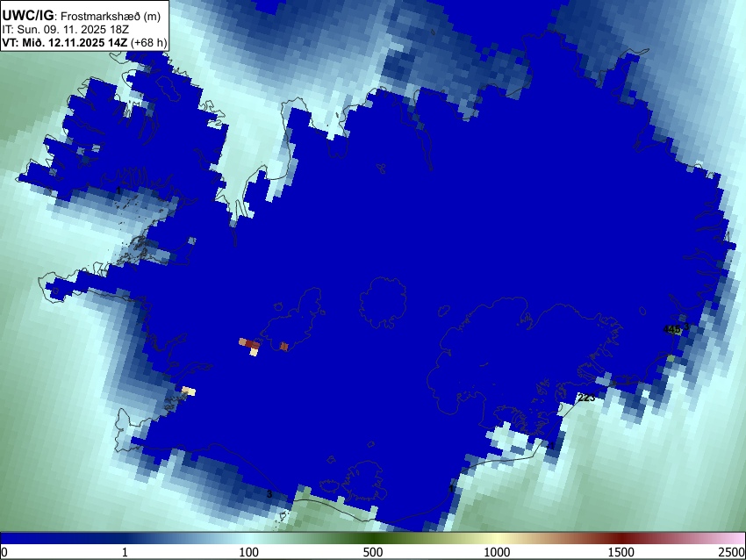Click the "1000" label on the color scale
Screen dimensions: 746x560
pyautogui.click(x=497, y=552)
